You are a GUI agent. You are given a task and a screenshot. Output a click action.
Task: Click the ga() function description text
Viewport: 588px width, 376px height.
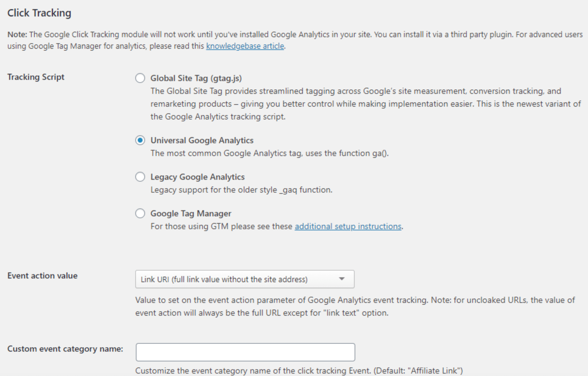pyautogui.click(x=269, y=153)
